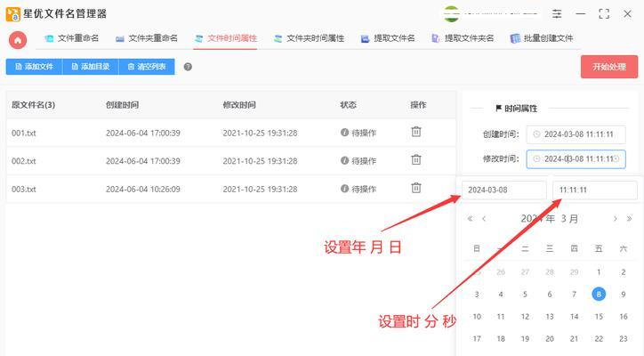The width and height of the screenshot is (644, 356).
Task: Delete the 001.txt row with trash icon
Action: (x=416, y=132)
